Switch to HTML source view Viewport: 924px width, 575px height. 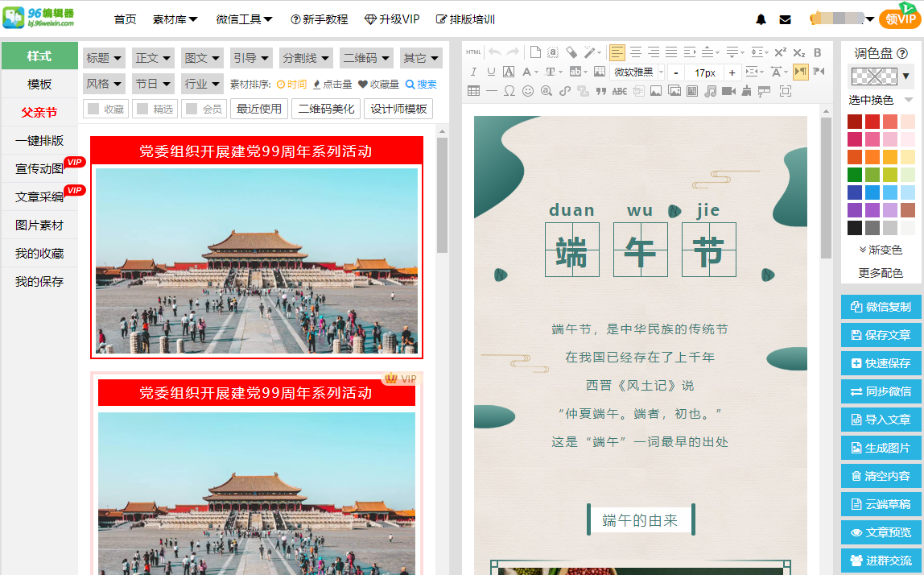[x=475, y=53]
